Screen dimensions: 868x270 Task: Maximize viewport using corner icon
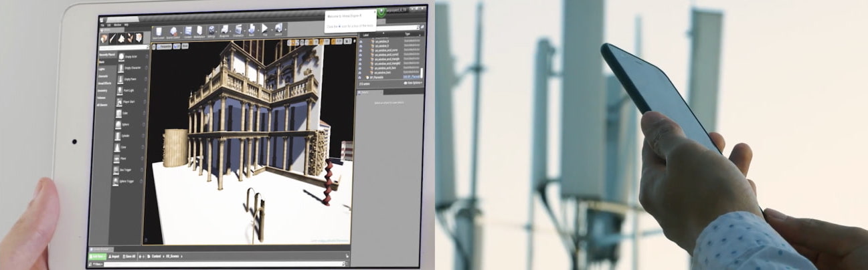(355, 41)
